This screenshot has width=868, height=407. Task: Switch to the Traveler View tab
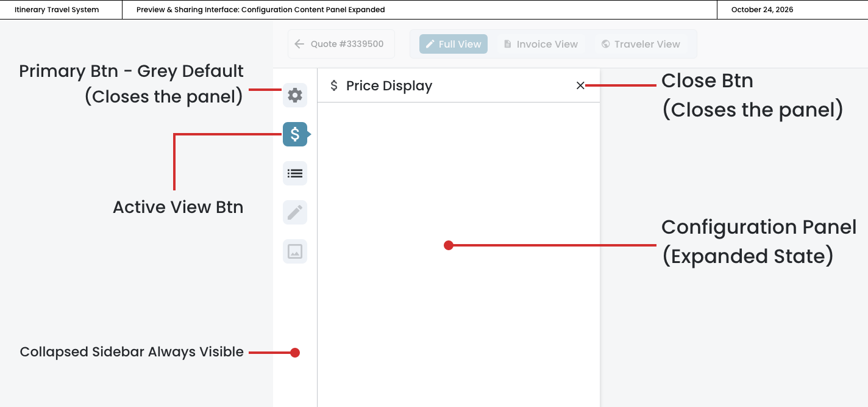point(641,44)
